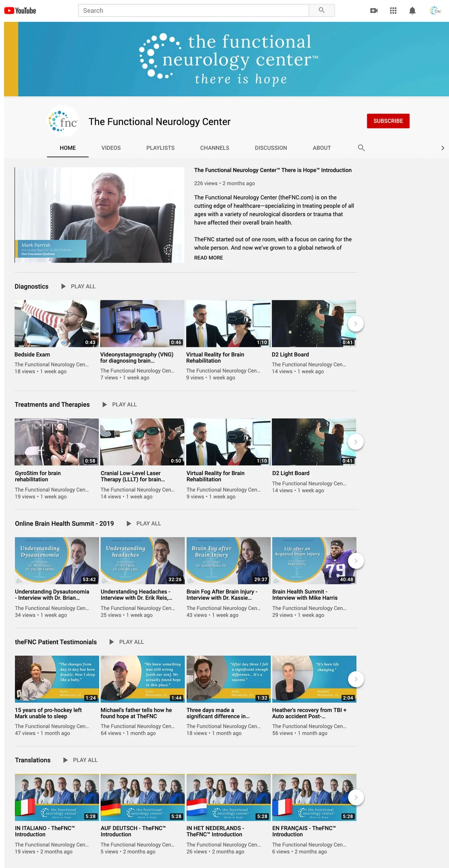Click the play triangle beside Treatments PLAY ALL
The width and height of the screenshot is (449, 868).
tap(105, 405)
